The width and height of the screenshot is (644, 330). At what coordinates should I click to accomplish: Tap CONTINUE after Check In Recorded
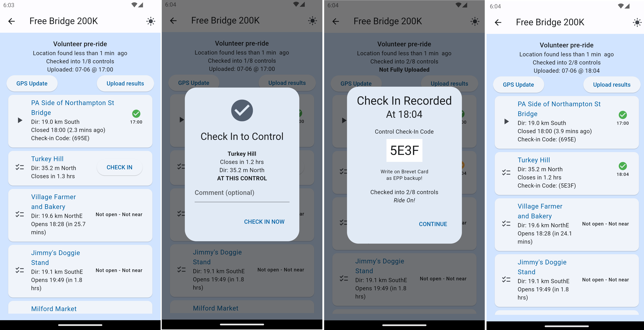point(433,224)
